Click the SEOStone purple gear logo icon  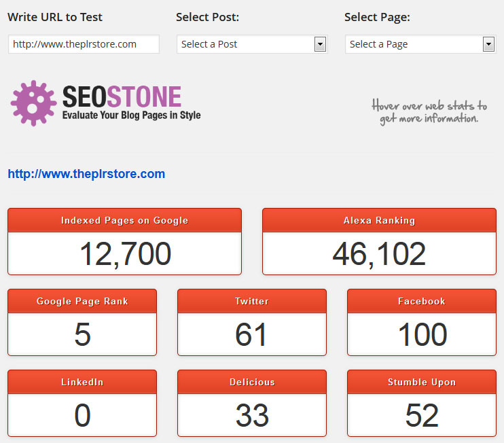(33, 103)
